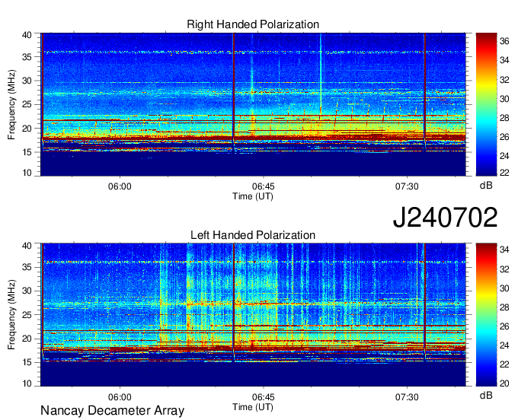The image size is (518, 420).
Task: Click the 15 MHz tick on Right Handed plot
Action: [27, 152]
